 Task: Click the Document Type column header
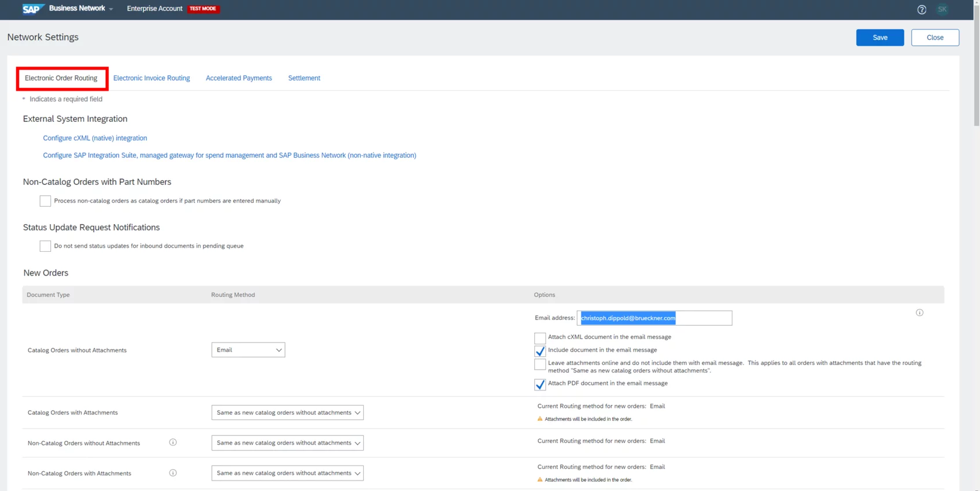pyautogui.click(x=48, y=295)
